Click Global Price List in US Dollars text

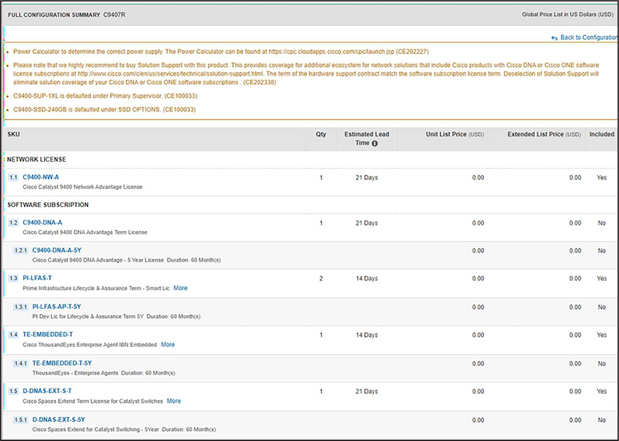pyautogui.click(x=568, y=15)
